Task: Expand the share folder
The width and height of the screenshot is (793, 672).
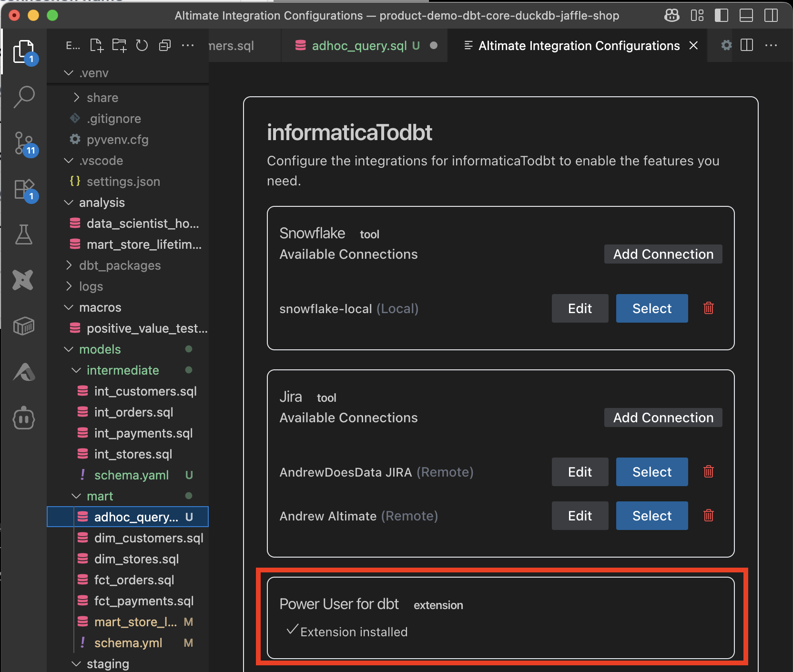Action: coord(128,98)
